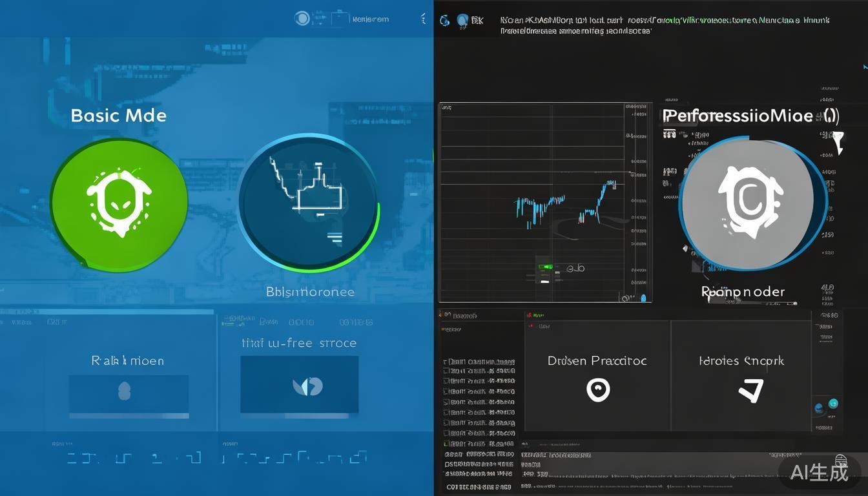The image size is (868, 496).
Task: Open the dark blue chart circle icon
Action: click(x=308, y=203)
